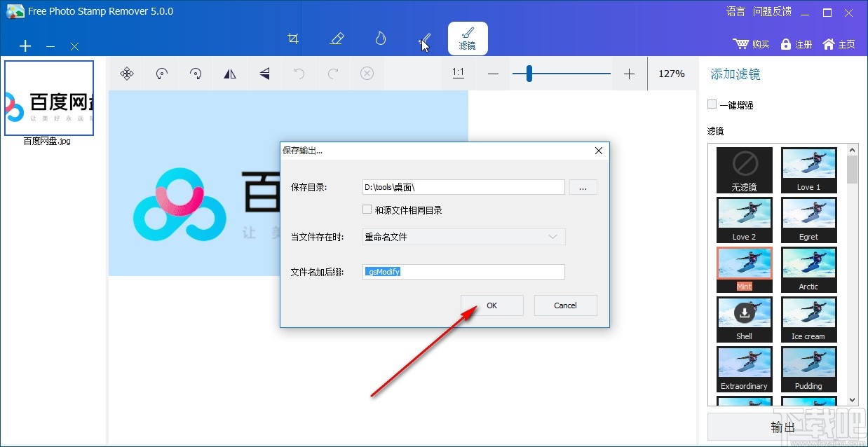Set zoom to 1:1 view
Image resolution: width=868 pixels, height=447 pixels.
coord(458,74)
